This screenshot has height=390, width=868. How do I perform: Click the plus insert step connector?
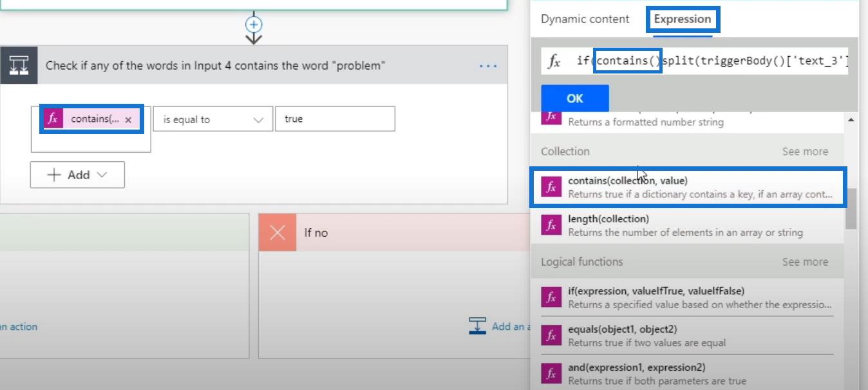254,24
